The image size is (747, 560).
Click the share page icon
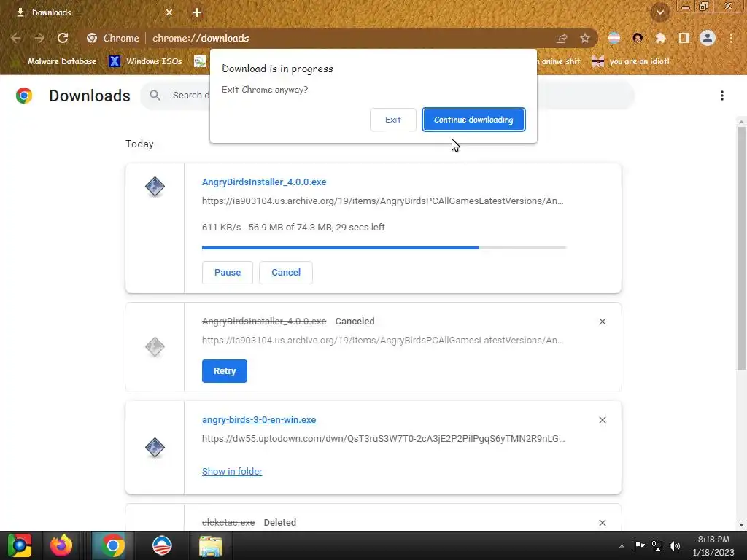(x=562, y=38)
